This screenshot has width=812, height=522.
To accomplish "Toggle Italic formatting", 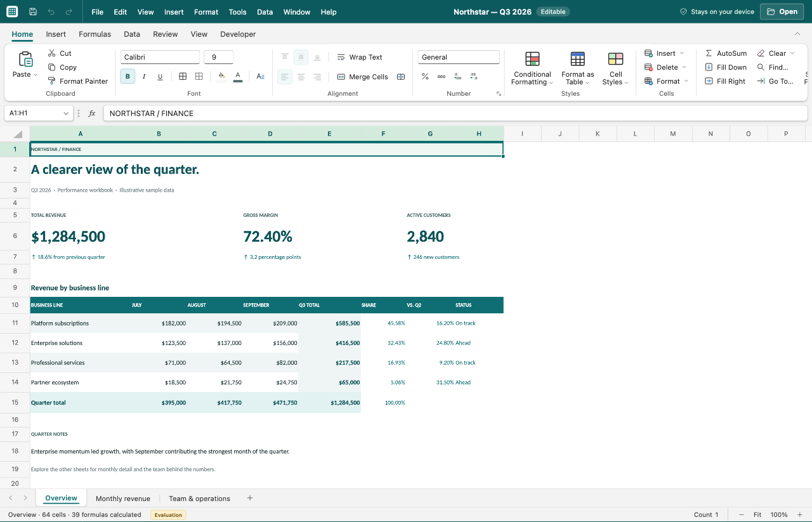I will tap(144, 77).
